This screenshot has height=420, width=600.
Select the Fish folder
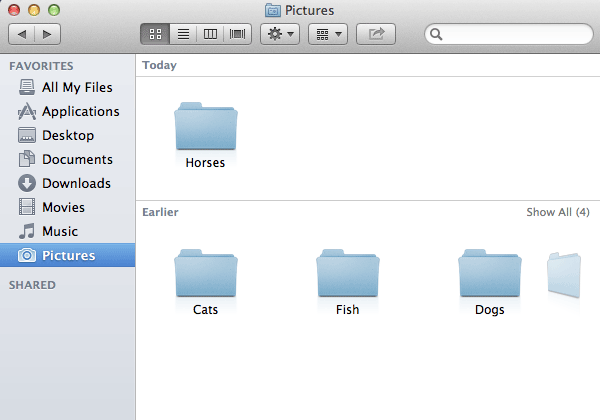tap(348, 273)
